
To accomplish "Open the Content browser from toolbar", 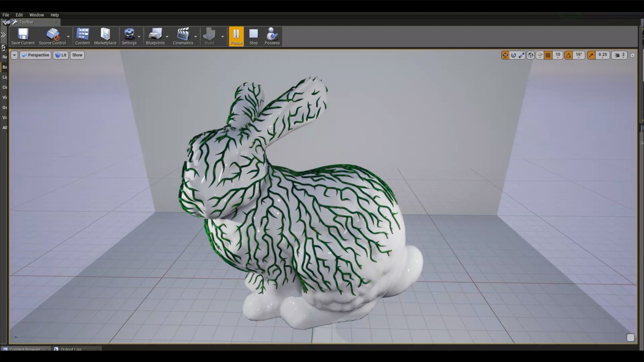I will (x=83, y=34).
